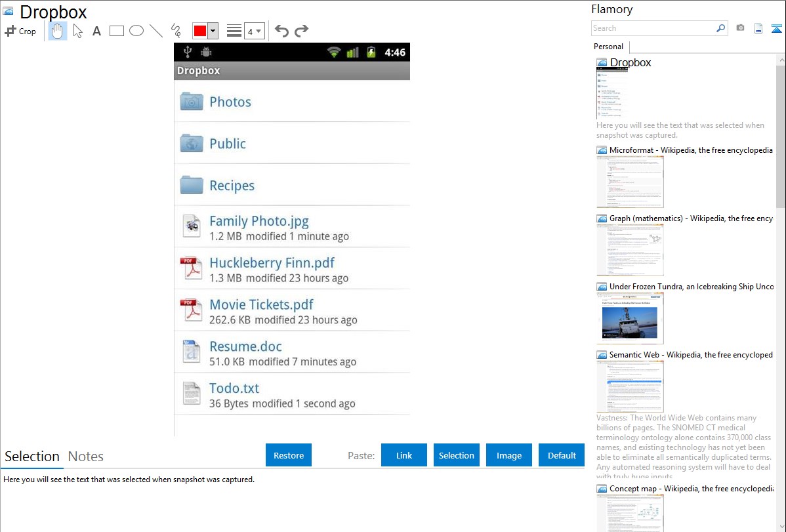Click the Todo.txt text file icon
786x532 pixels.
pyautogui.click(x=192, y=394)
